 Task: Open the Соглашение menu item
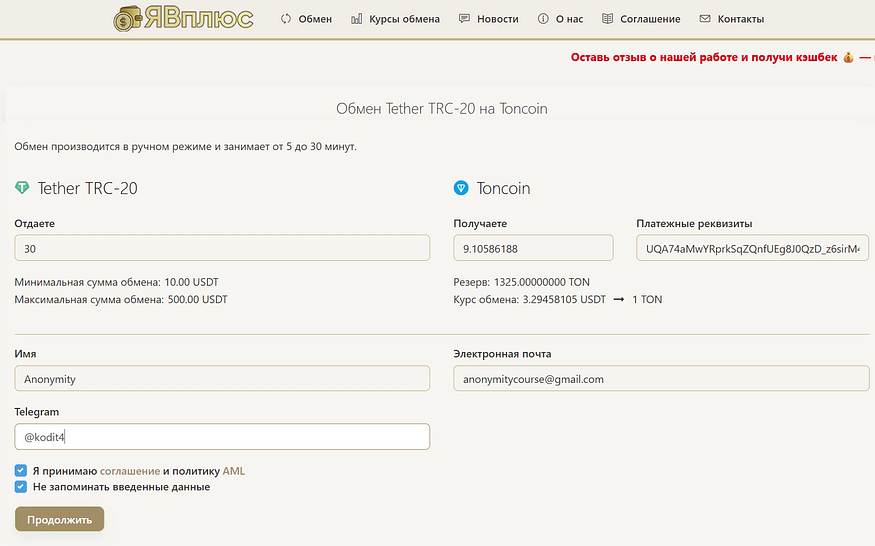tap(650, 19)
